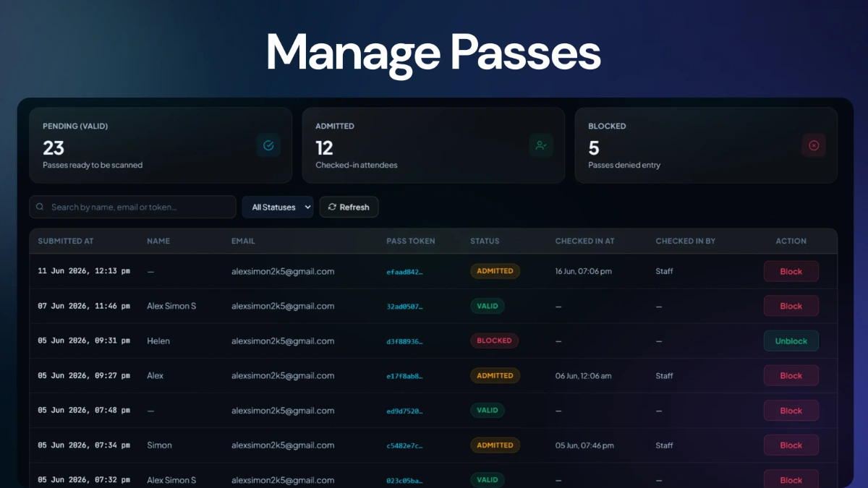Click the Admitted attendees person-check icon
868x488 pixels.
click(541, 145)
